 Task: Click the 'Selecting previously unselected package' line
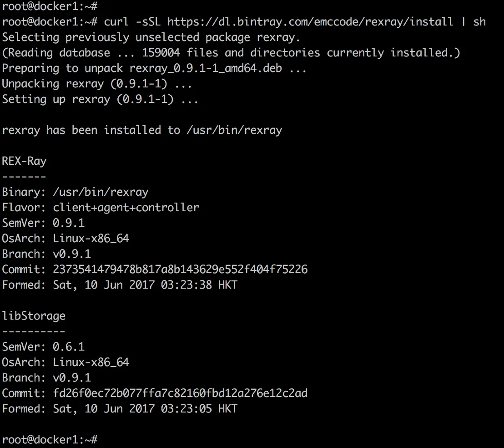[151, 37]
